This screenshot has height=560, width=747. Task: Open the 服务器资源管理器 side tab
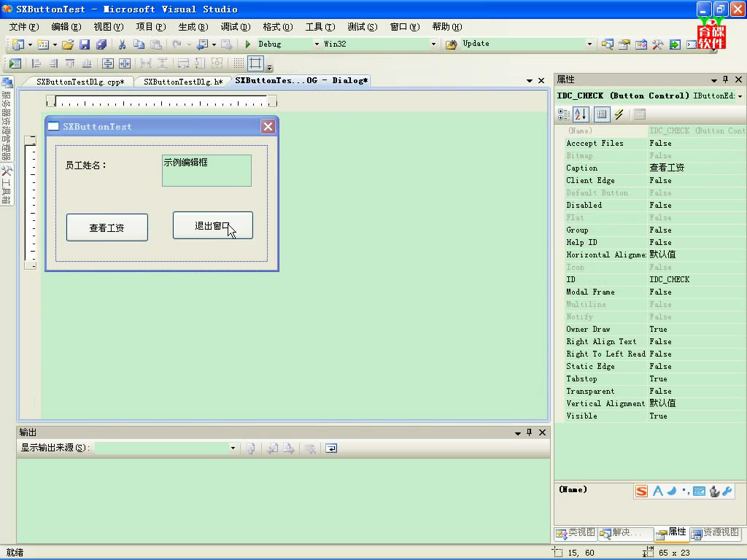point(7,119)
